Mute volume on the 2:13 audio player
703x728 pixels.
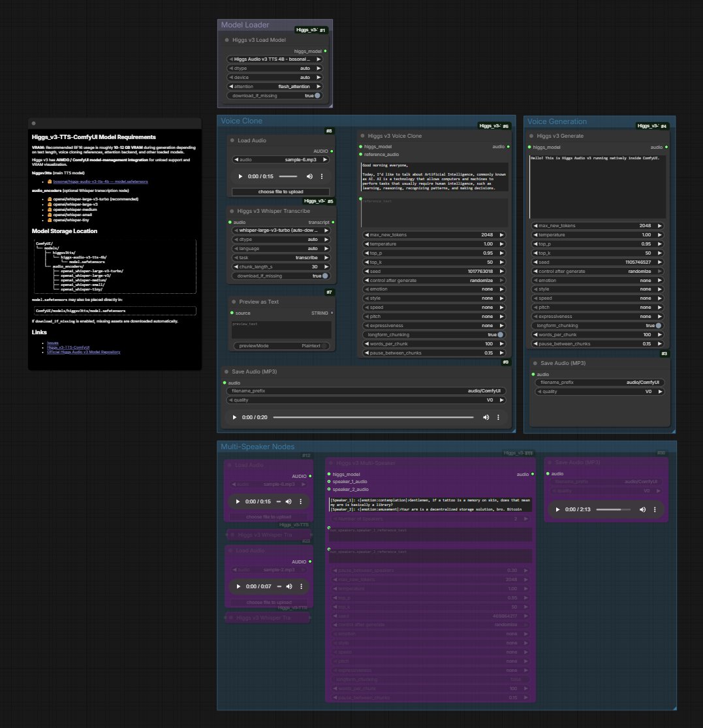coord(643,509)
